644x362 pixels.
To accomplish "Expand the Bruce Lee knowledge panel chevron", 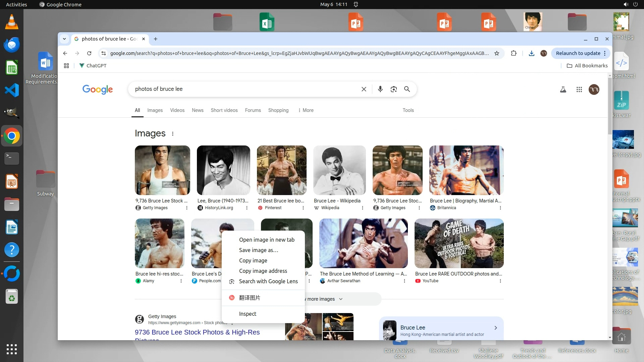I will (495, 328).
